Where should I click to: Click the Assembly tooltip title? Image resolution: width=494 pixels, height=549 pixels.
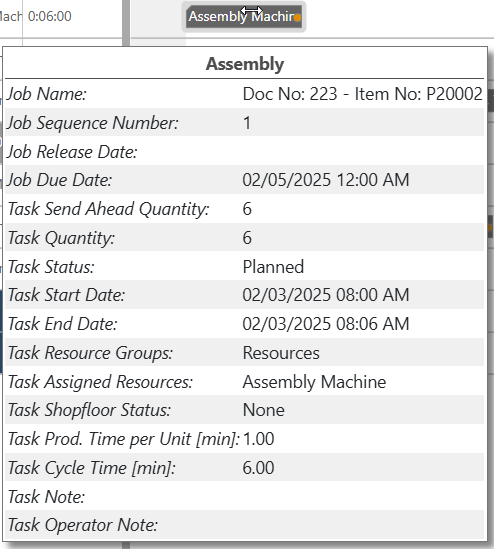(245, 64)
